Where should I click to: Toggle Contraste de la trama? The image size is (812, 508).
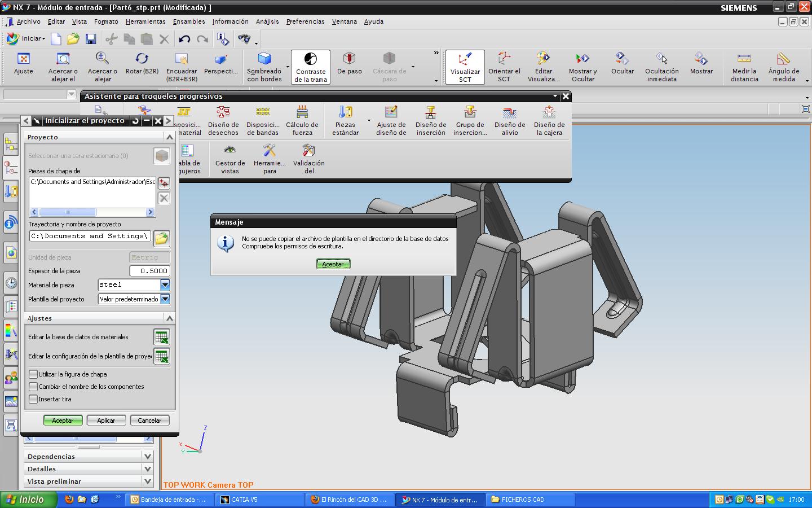(311, 67)
